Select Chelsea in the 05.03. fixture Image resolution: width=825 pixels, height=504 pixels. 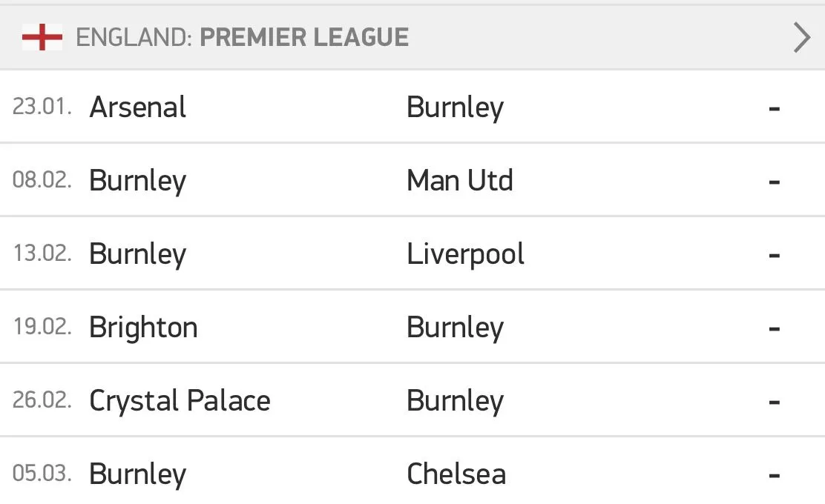tap(456, 474)
